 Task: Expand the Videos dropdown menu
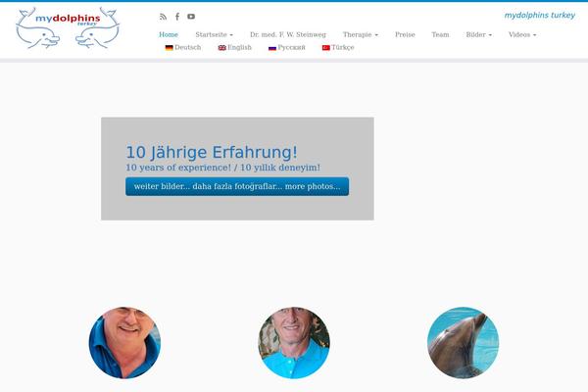point(522,34)
